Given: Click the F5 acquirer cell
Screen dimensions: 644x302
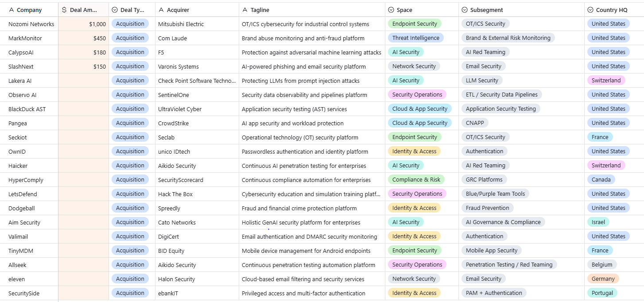Looking at the screenshot, I should 197,52.
